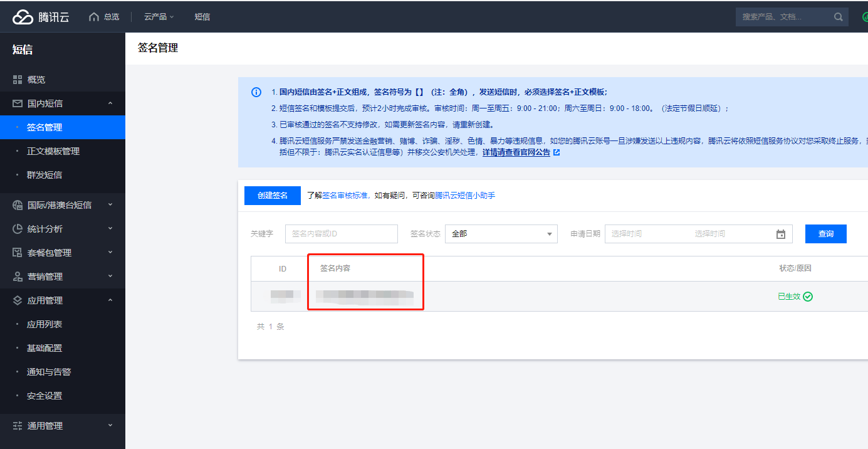Open 正文模板管理 in the sidebar
The image size is (868, 449).
(x=53, y=151)
